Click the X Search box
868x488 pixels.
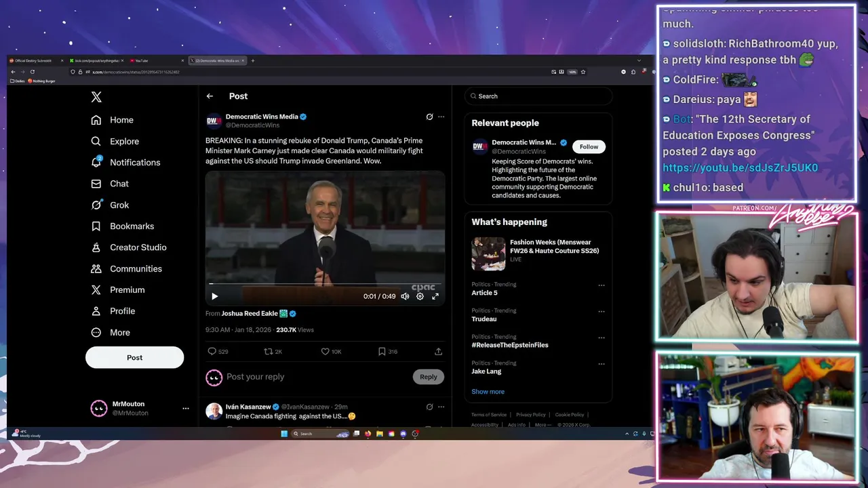pyautogui.click(x=538, y=96)
